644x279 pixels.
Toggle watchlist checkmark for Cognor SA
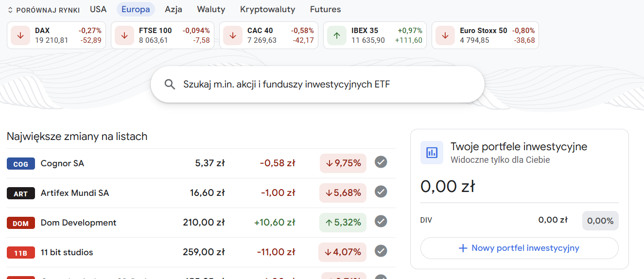[x=381, y=162]
